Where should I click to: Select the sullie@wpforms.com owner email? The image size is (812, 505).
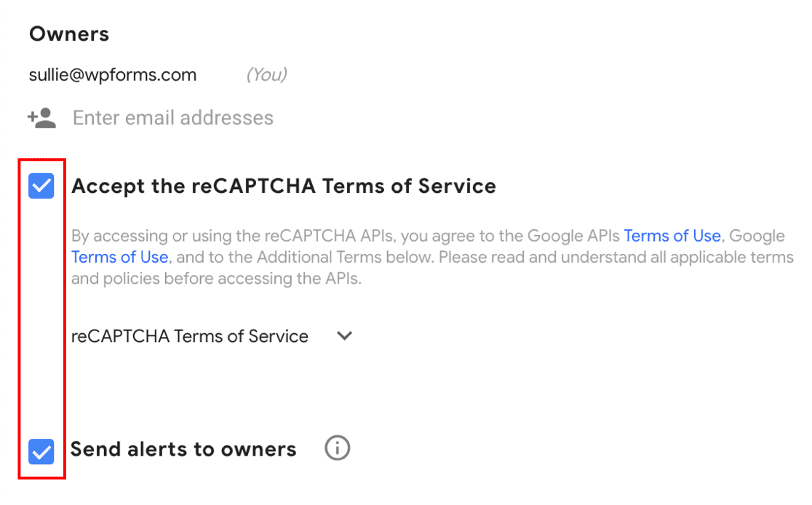point(113,75)
